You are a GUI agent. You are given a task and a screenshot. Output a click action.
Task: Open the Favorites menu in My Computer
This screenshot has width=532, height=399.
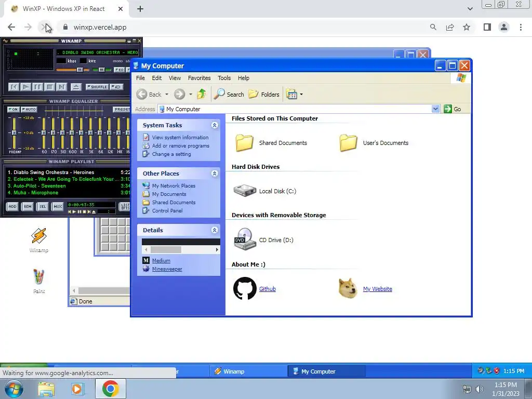click(199, 78)
